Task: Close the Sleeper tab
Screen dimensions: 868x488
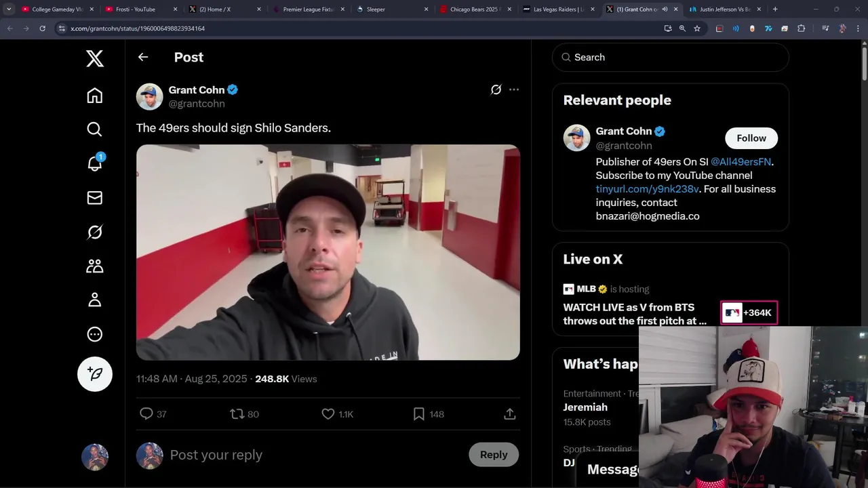Action: point(426,9)
